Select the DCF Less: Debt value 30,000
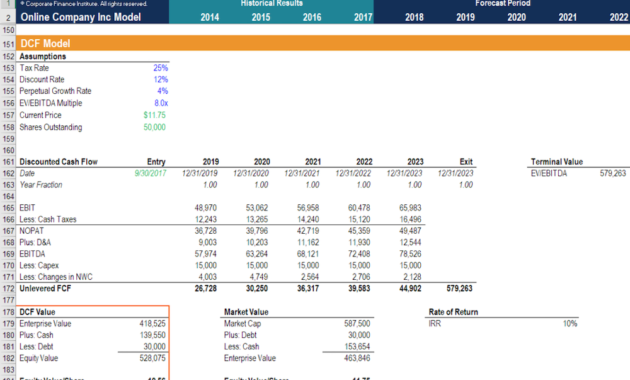 (154, 347)
